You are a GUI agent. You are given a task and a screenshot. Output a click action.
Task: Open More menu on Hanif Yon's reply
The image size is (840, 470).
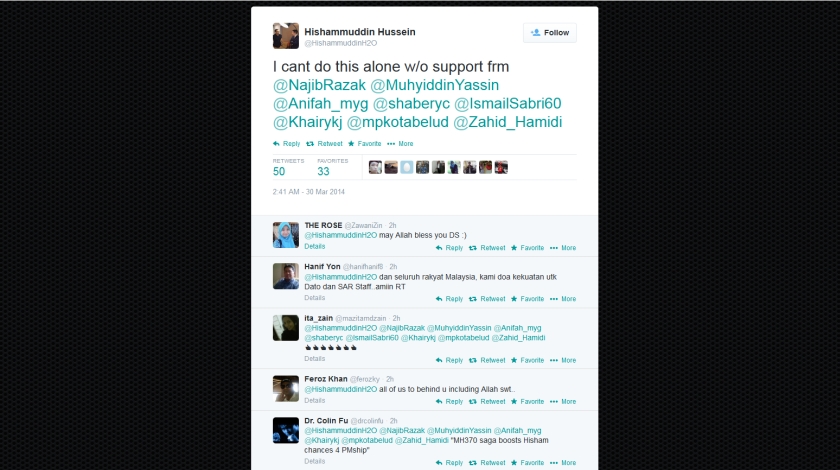click(563, 299)
